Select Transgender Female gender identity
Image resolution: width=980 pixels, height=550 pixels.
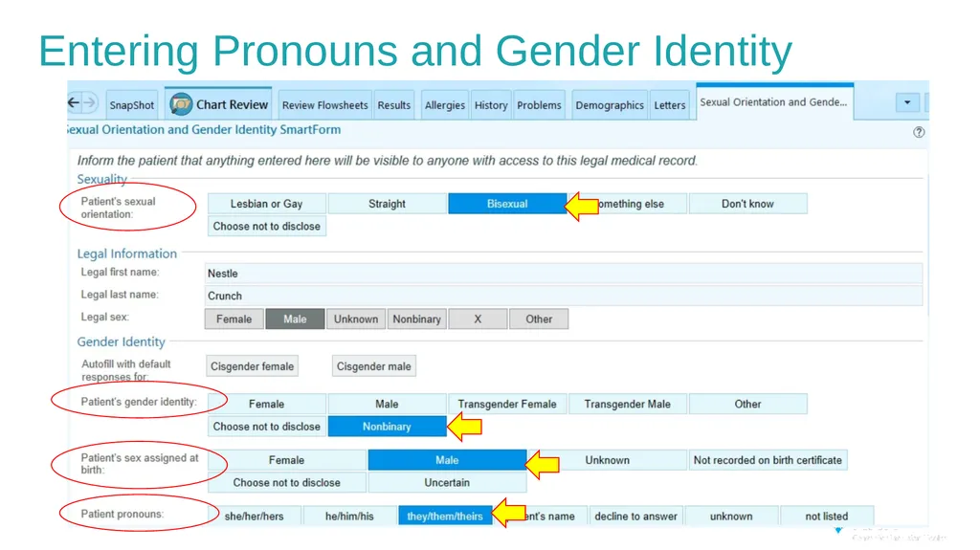coord(507,404)
